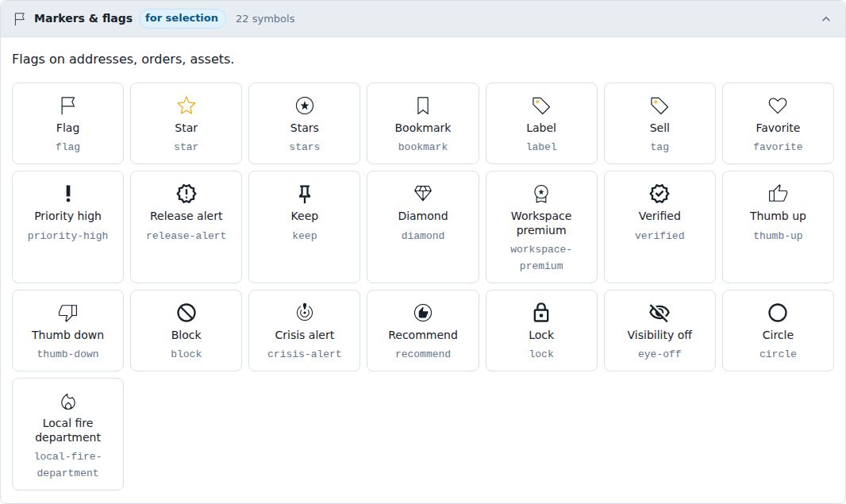Image resolution: width=846 pixels, height=504 pixels.
Task: Click the Thumb up icon
Action: click(x=778, y=194)
